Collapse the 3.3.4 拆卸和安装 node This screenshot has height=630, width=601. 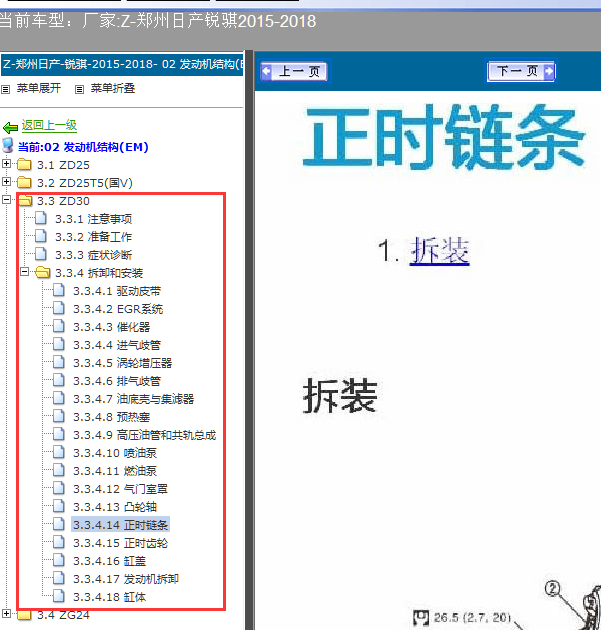25,272
